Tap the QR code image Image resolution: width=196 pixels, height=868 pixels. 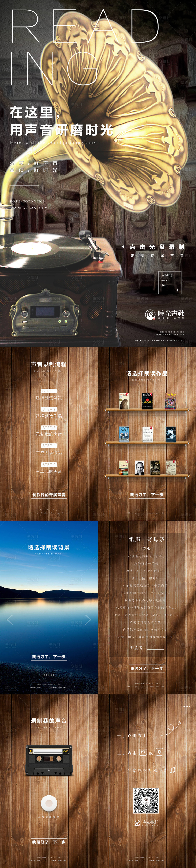coord(146,801)
